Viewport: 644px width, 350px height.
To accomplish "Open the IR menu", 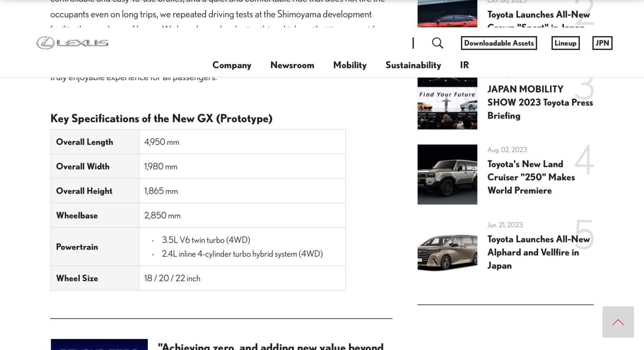I will [x=464, y=65].
